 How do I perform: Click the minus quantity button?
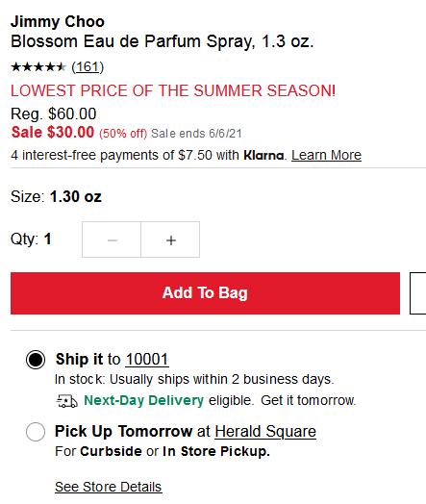[x=112, y=239]
